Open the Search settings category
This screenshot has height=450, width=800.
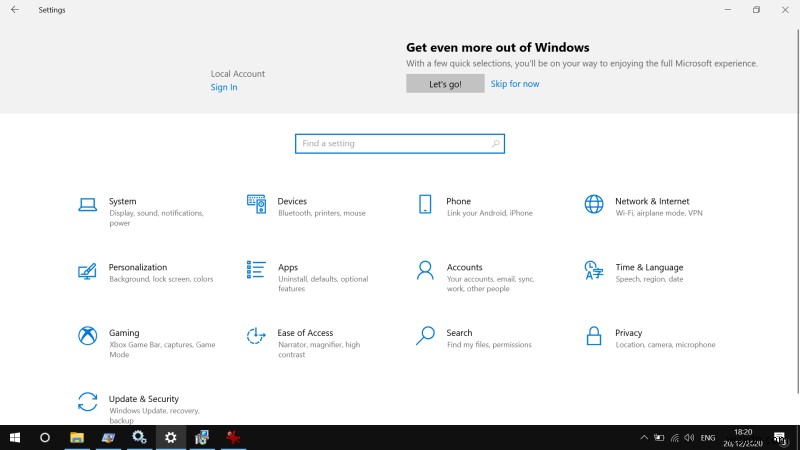pos(459,333)
